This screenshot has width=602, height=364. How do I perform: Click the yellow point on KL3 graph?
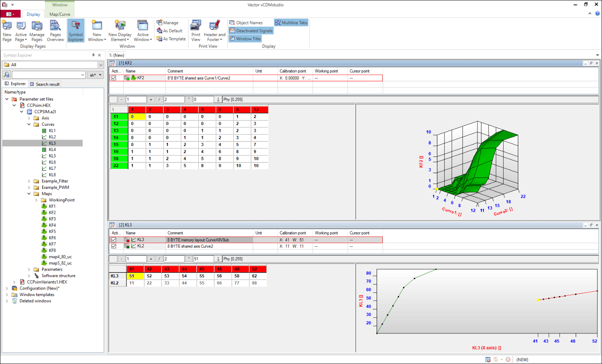pos(538,300)
